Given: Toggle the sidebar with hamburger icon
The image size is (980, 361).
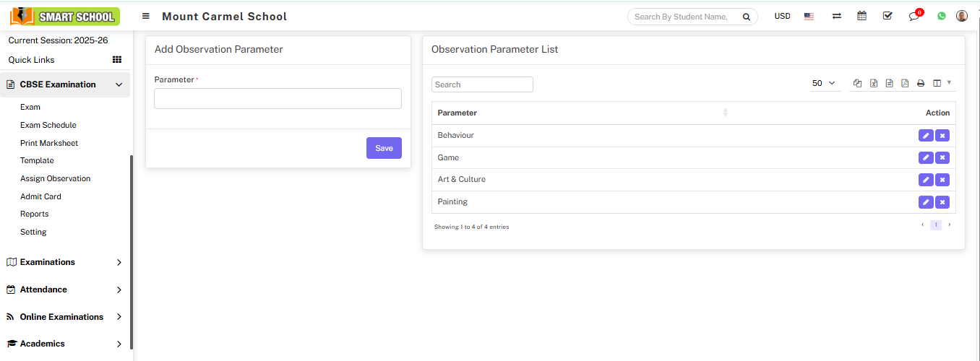Looking at the screenshot, I should 146,16.
